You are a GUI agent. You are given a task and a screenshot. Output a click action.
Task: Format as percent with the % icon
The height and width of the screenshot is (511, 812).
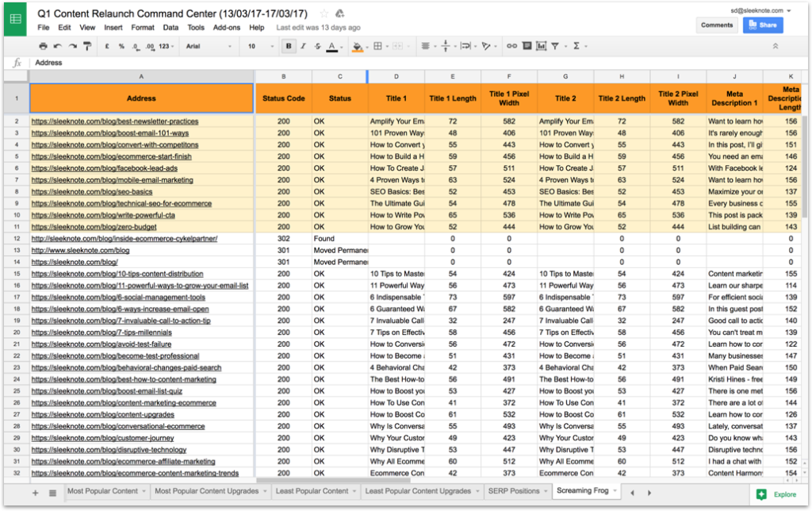[121, 46]
